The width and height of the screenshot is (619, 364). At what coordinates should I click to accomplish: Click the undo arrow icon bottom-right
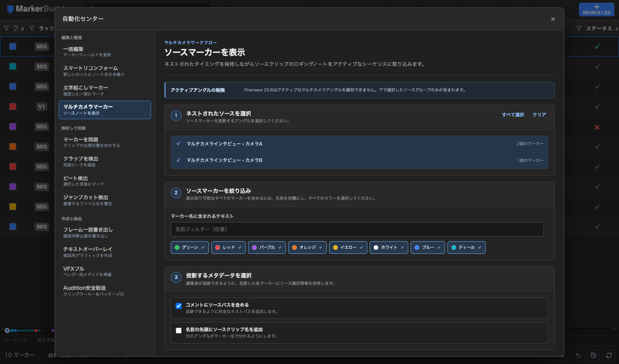click(578, 355)
